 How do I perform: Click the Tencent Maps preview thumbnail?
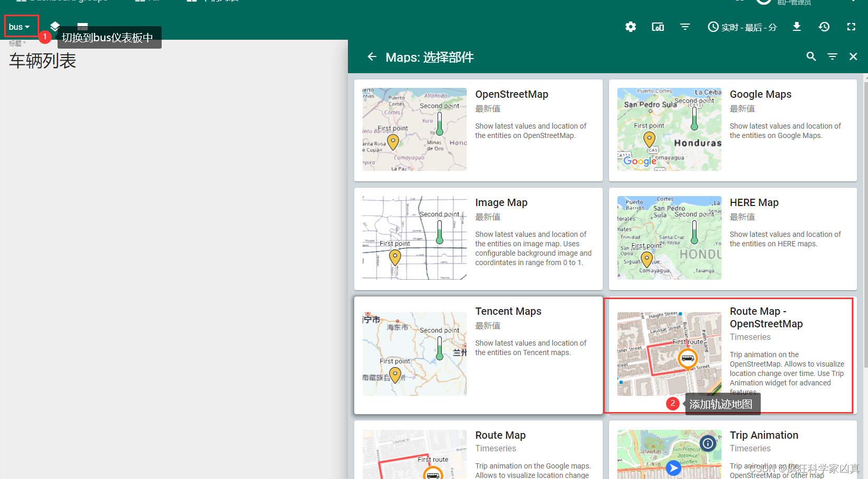point(414,354)
